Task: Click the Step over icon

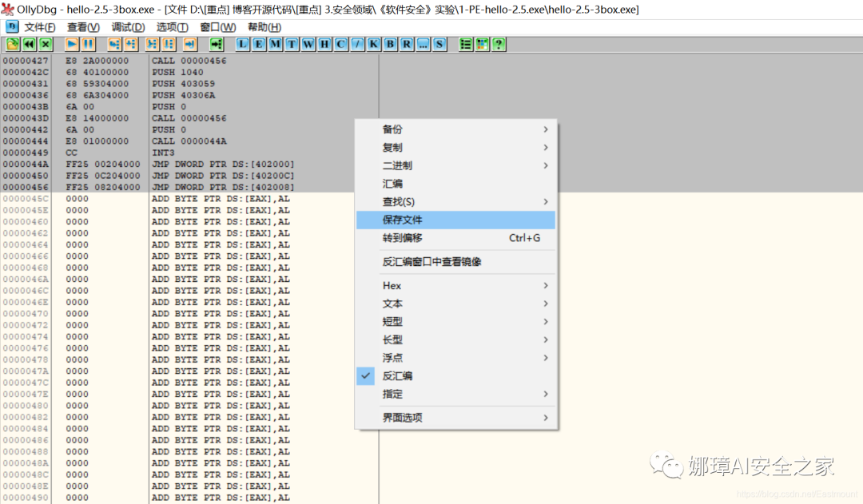Action: (x=131, y=45)
